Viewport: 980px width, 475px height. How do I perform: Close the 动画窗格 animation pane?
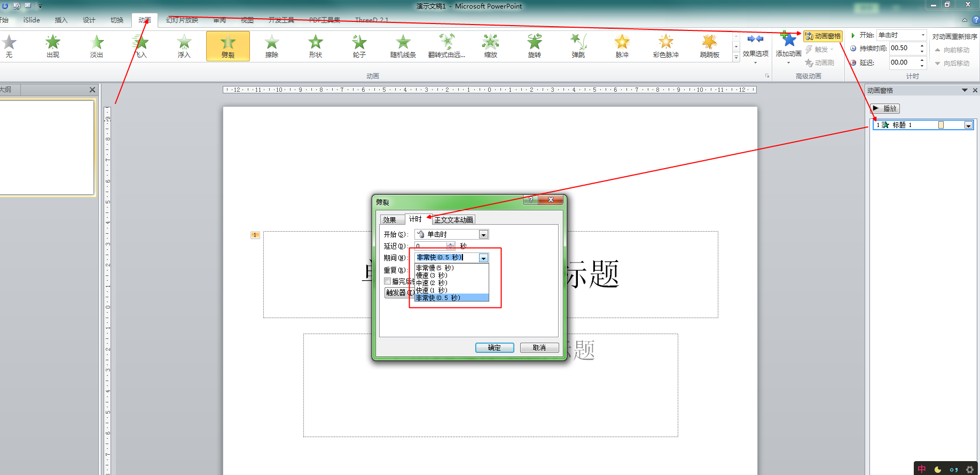pos(975,90)
